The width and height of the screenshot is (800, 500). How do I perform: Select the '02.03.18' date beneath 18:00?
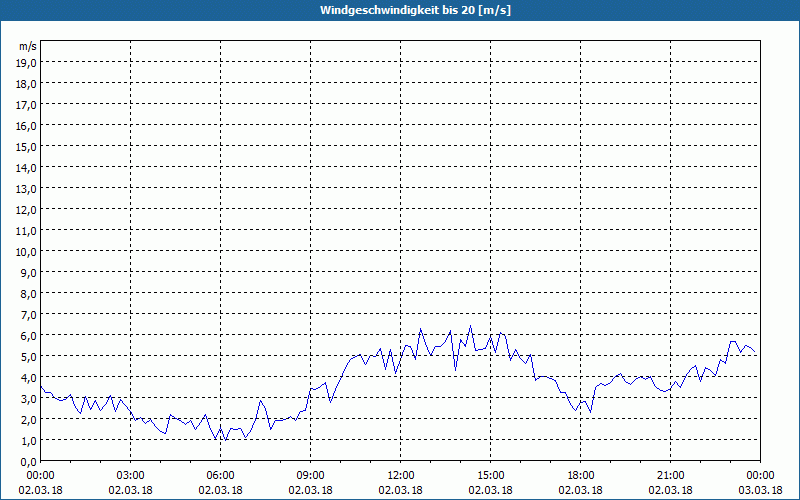click(581, 490)
